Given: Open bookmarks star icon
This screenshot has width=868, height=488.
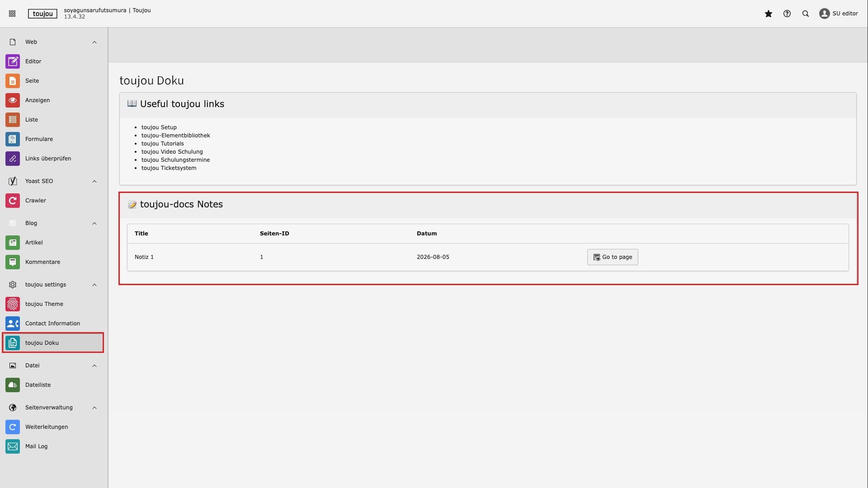Looking at the screenshot, I should tap(769, 14).
